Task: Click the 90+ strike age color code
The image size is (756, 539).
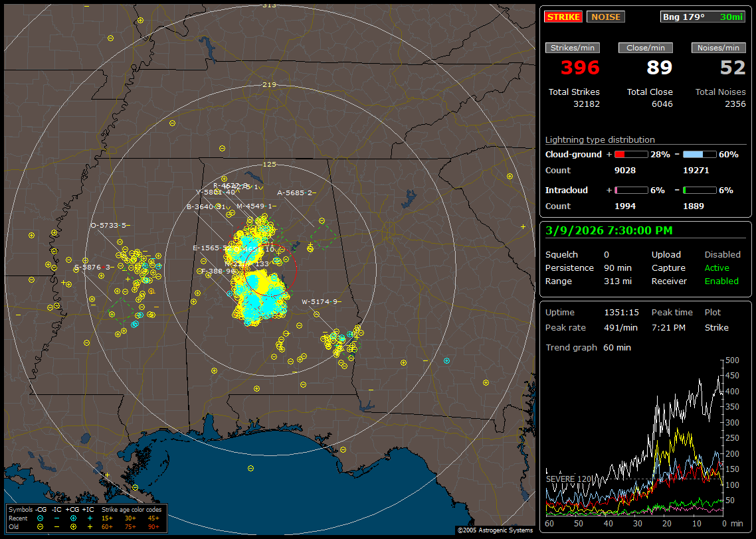Action: point(154,526)
